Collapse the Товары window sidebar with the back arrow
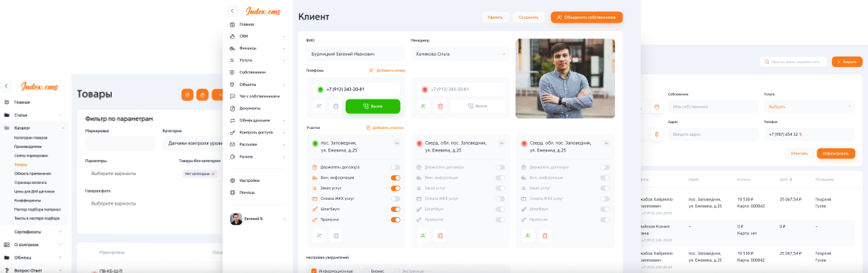Viewport: 868px width, 273px height. pyautogui.click(x=5, y=86)
